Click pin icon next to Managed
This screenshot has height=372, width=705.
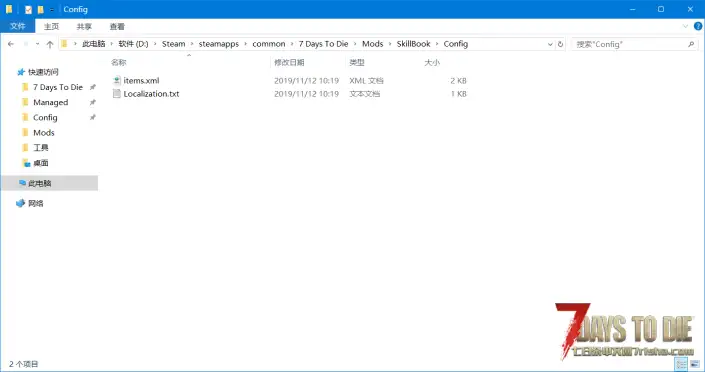click(x=93, y=103)
